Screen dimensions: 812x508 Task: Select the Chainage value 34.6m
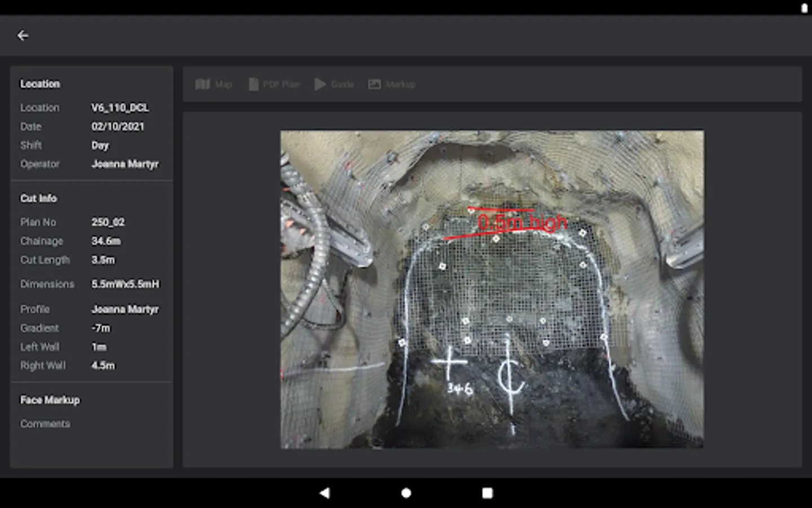pos(106,241)
